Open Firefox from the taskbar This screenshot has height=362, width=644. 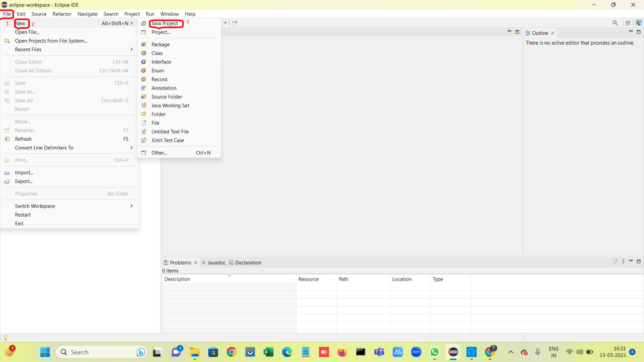[x=342, y=352]
